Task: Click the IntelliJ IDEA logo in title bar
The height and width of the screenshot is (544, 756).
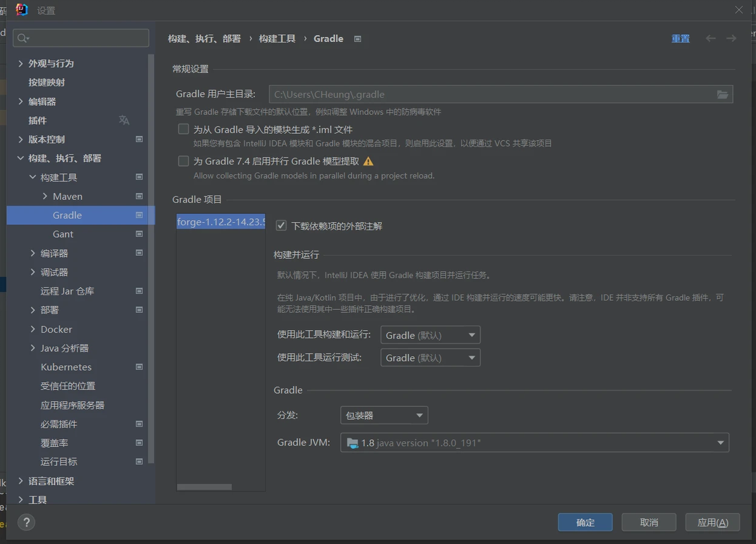Action: point(22,10)
